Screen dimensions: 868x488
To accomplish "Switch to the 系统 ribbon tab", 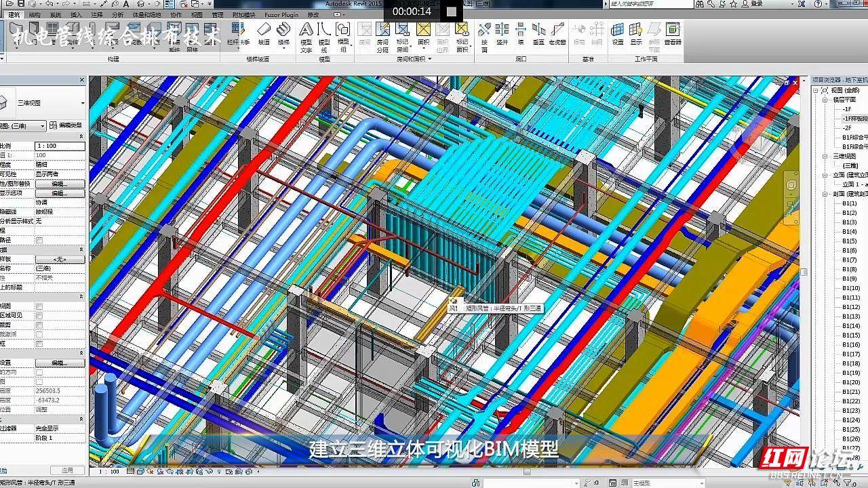I will [56, 14].
